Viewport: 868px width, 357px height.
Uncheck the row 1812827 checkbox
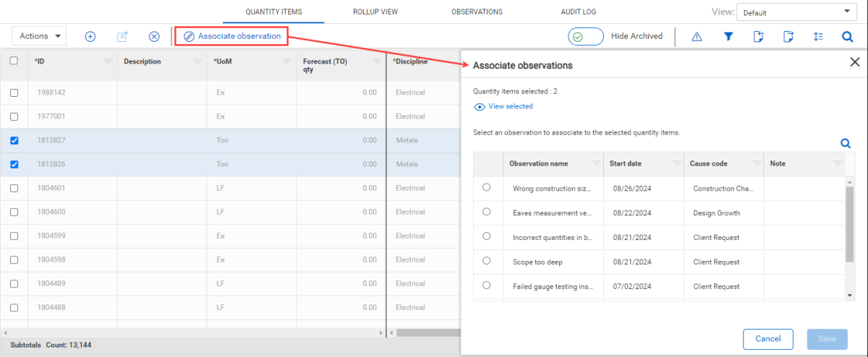(x=14, y=141)
